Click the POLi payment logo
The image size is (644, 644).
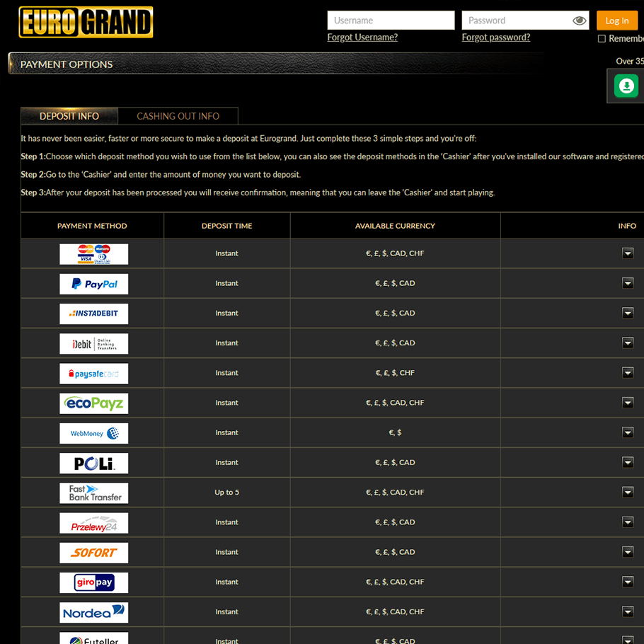pos(93,464)
